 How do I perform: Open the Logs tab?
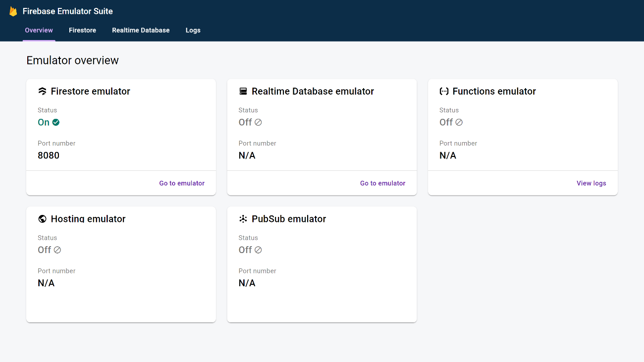point(193,30)
